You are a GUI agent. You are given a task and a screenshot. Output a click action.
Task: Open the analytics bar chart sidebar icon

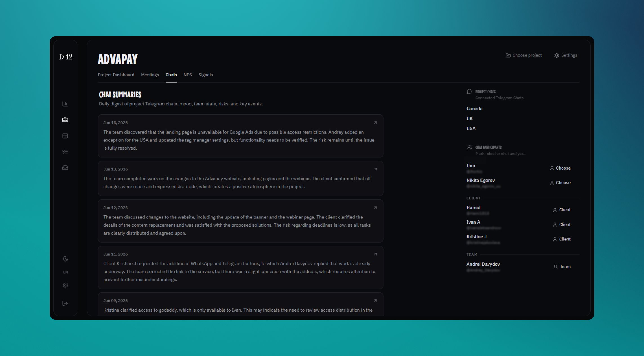(x=65, y=104)
